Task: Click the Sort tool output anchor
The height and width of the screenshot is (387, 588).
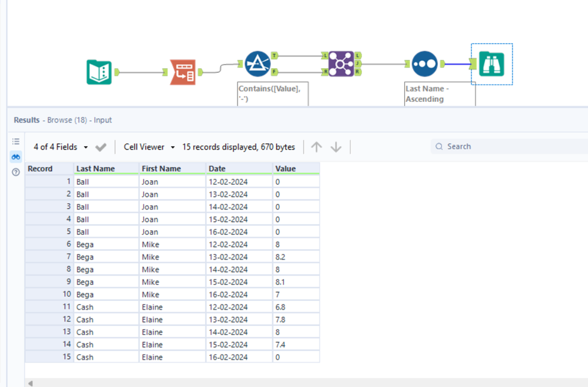Action: 442,64
